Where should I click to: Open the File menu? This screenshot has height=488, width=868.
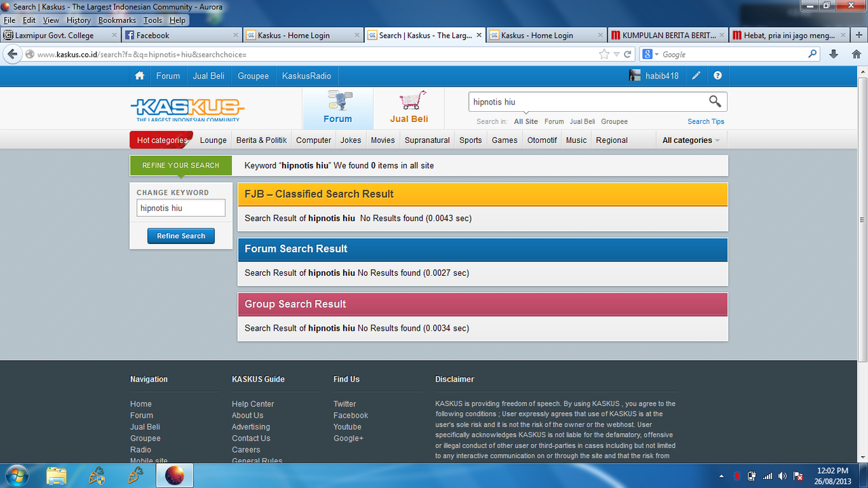(9, 20)
